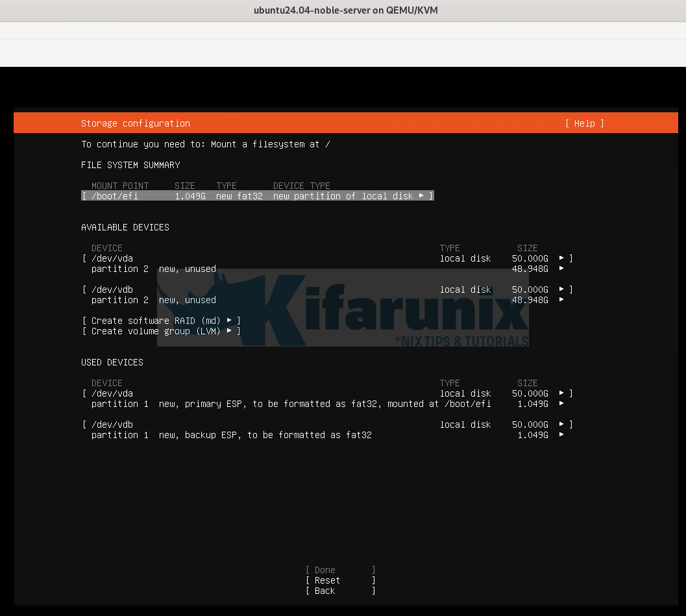Expand arrow for available /dev/vda 50.000G

pyautogui.click(x=561, y=258)
